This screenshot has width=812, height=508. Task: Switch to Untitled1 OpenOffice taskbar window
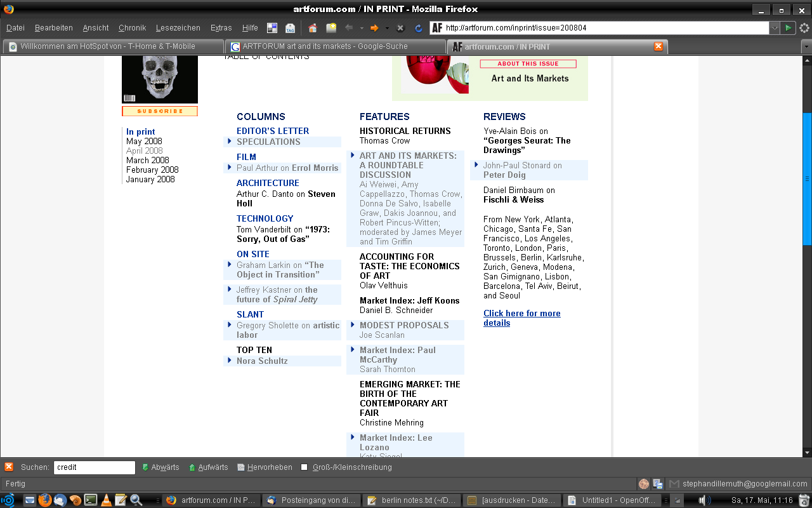click(612, 500)
